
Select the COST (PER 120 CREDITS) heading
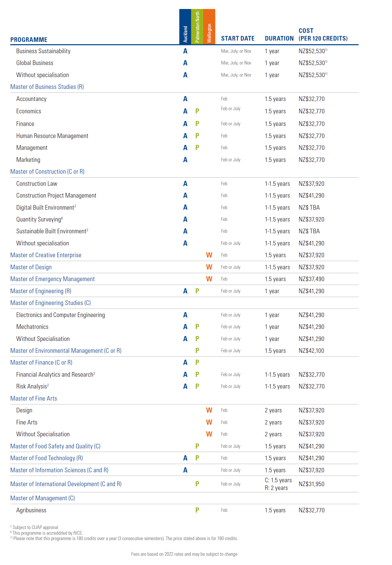tap(323, 34)
